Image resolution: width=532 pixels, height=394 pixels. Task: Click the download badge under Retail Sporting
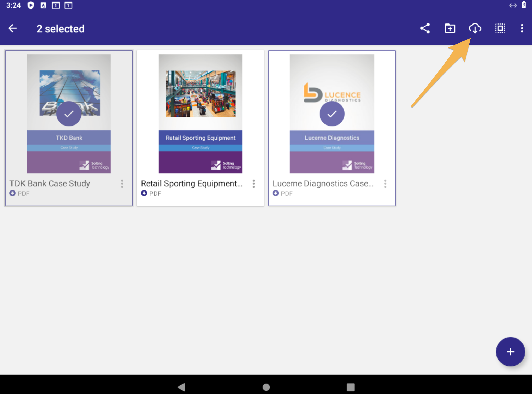[144, 193]
